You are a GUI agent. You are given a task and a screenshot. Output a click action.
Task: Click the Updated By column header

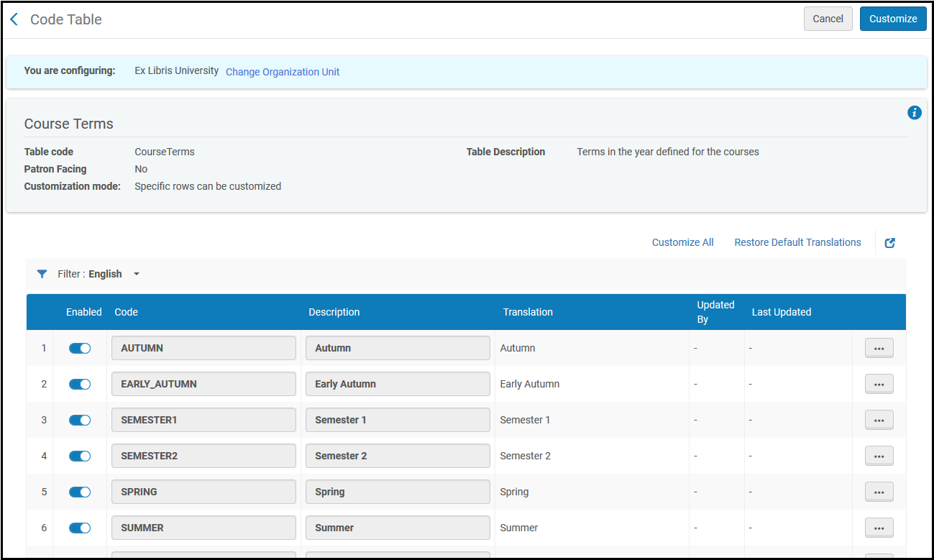tap(716, 312)
